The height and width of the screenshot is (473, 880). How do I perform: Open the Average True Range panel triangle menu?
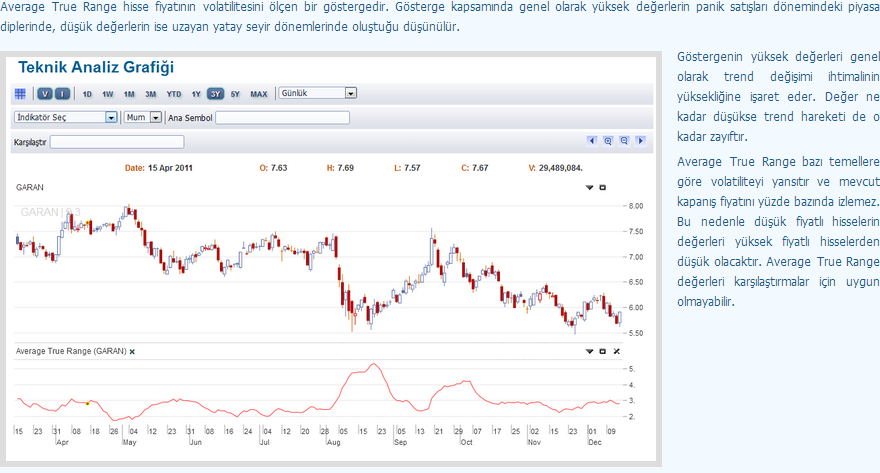pyautogui.click(x=589, y=351)
